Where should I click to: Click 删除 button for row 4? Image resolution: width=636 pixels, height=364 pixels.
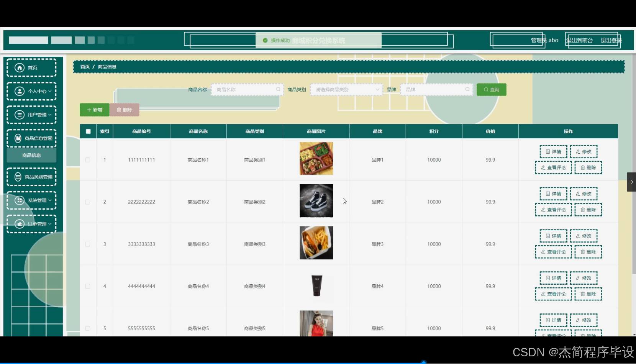588,294
